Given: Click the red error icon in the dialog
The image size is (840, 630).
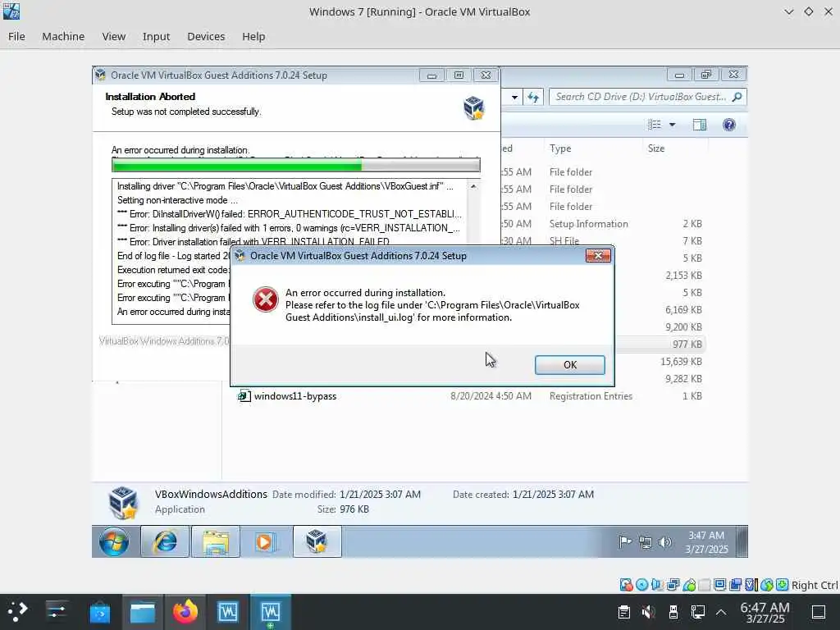Looking at the screenshot, I should pyautogui.click(x=265, y=299).
